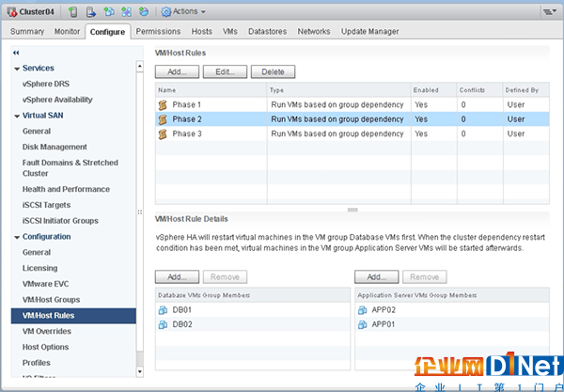Sort rules by the Conflicts column header

tap(479, 90)
